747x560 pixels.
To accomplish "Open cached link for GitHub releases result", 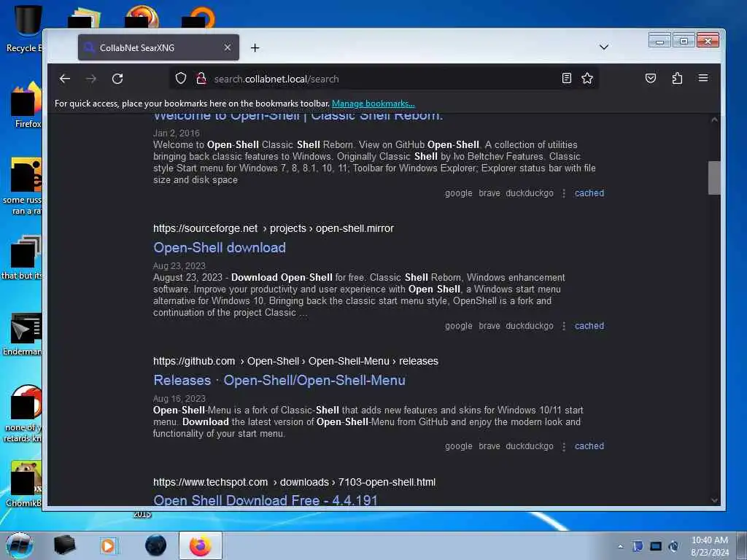I will 589,446.
